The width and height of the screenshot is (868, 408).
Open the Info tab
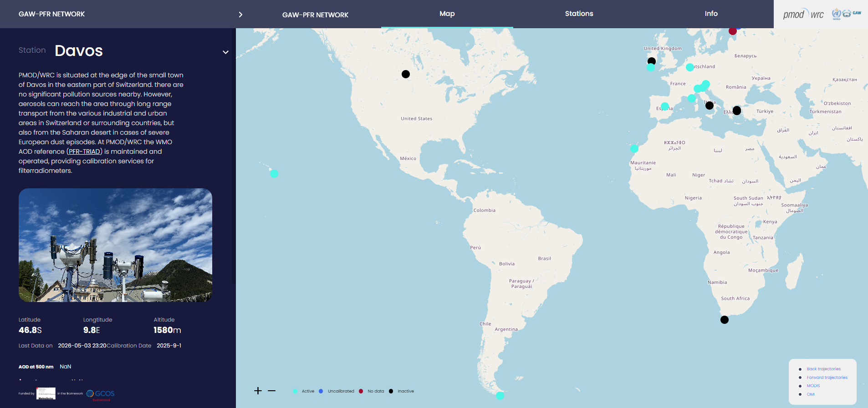[x=711, y=14]
